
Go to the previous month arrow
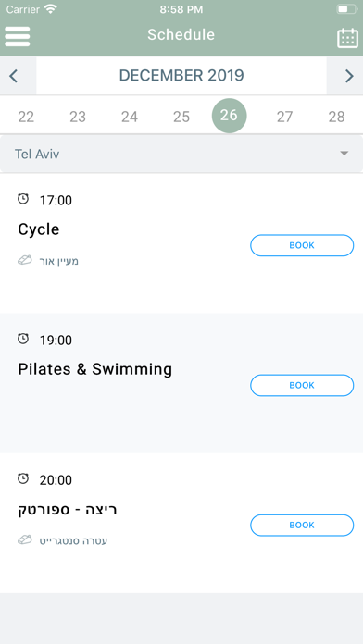click(x=14, y=76)
